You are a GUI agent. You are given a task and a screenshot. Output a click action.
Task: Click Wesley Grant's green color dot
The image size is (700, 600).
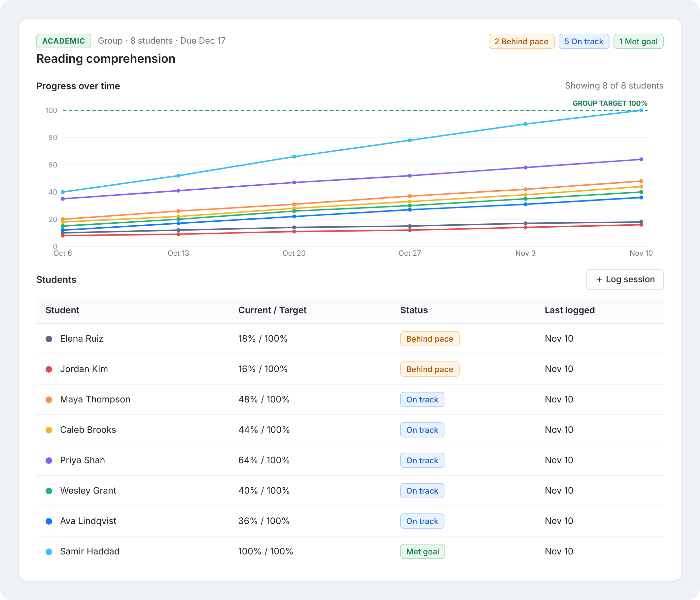coord(49,491)
